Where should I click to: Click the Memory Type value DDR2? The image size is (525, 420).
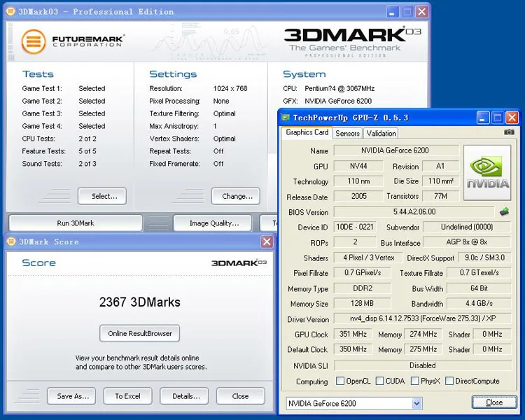click(363, 288)
